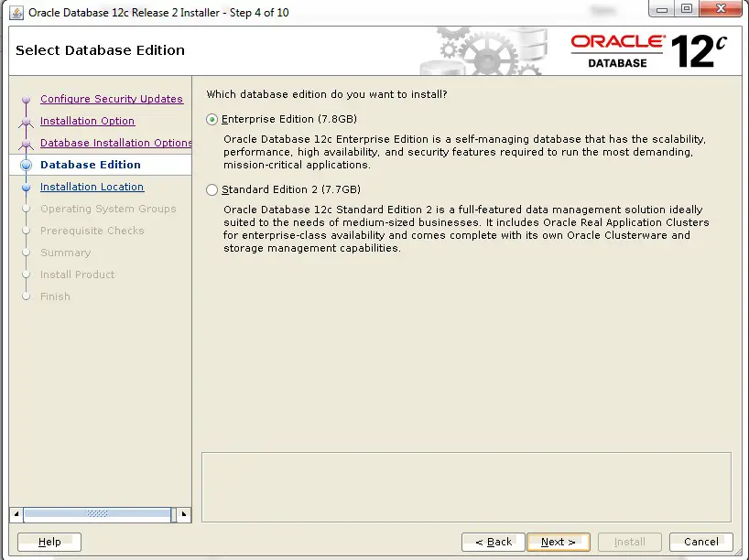This screenshot has width=749, height=560.
Task: Proceed with the Next button
Action: [559, 542]
